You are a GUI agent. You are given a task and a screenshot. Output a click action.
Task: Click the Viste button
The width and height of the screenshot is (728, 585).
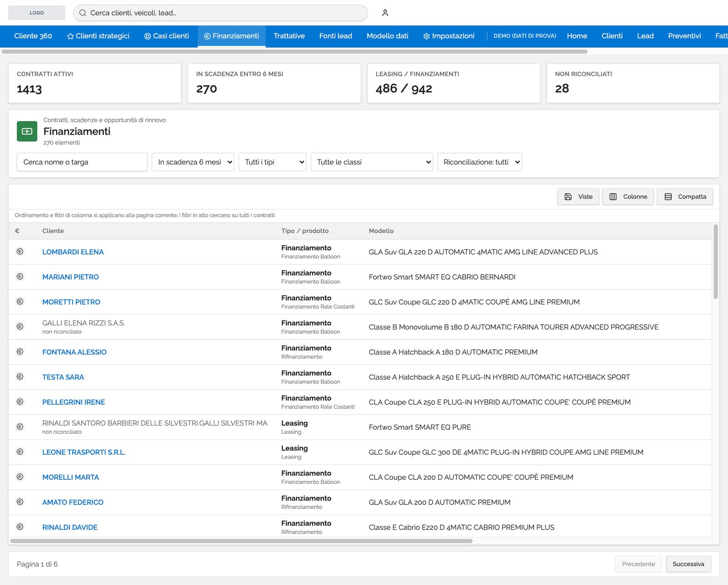pos(578,197)
